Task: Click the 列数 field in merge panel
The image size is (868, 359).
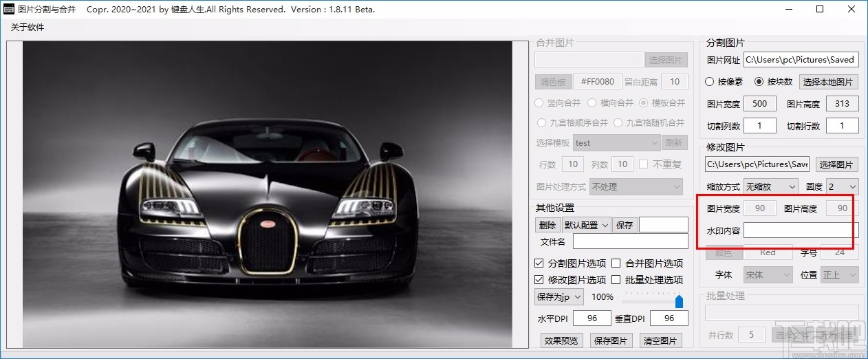Action: coord(622,164)
